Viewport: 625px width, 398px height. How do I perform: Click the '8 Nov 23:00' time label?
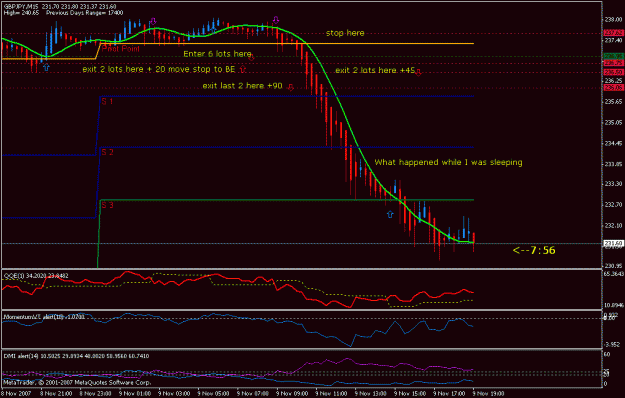point(96,394)
